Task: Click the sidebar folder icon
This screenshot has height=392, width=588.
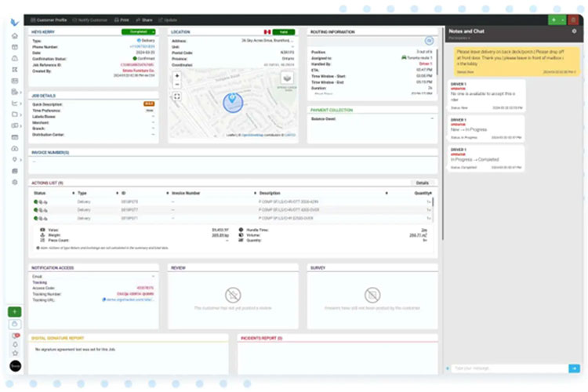Action: pos(15,114)
